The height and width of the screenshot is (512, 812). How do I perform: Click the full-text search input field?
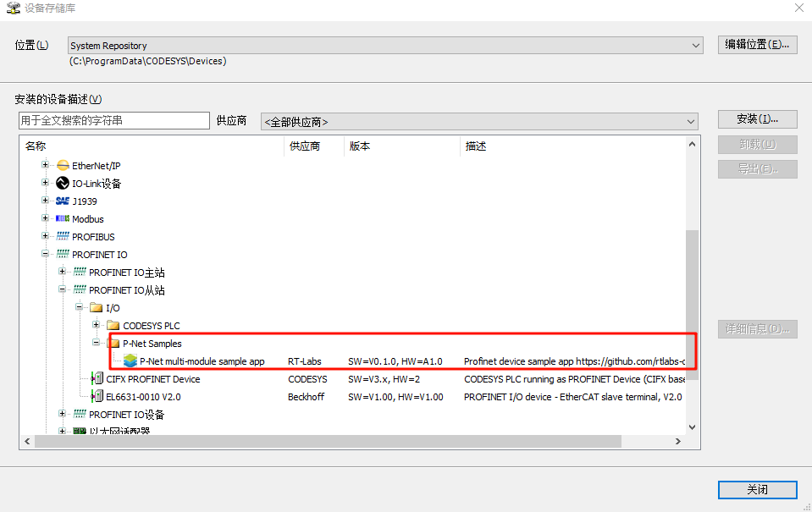[113, 121]
